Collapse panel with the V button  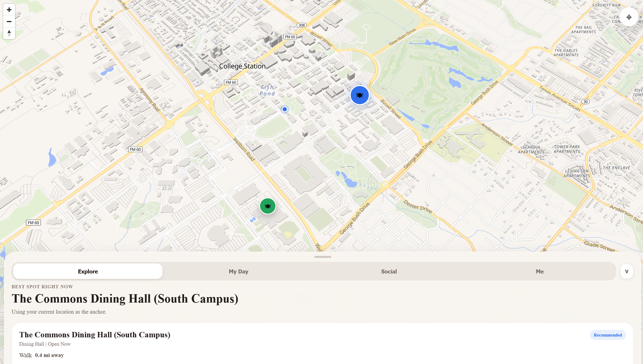click(x=627, y=271)
